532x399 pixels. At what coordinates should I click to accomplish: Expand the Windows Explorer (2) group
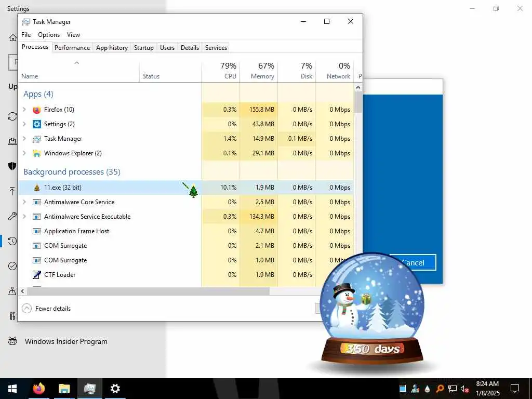[24, 153]
